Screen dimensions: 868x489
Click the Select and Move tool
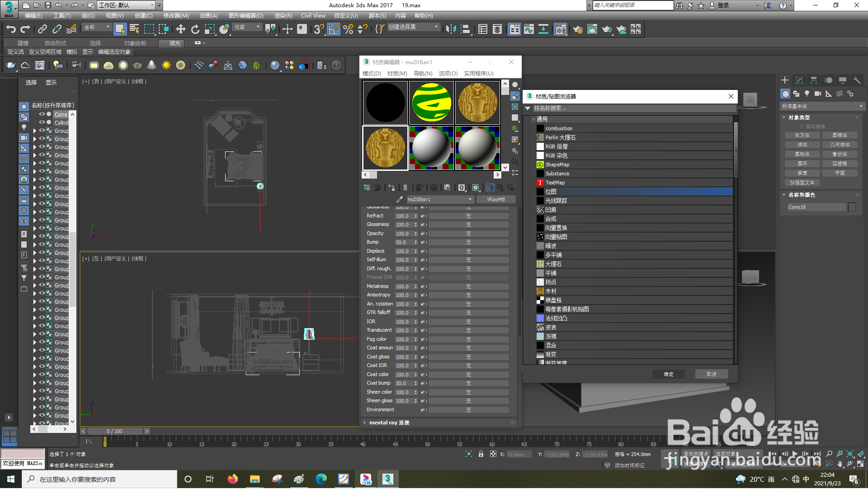pos(180,30)
